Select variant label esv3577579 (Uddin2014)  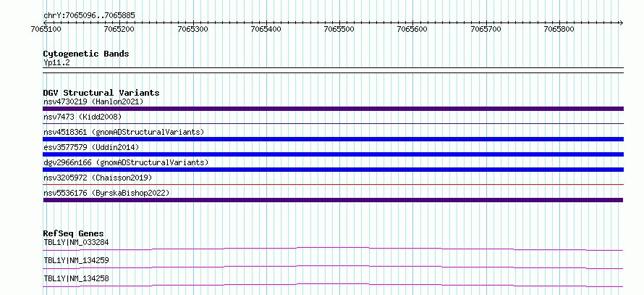click(x=91, y=147)
